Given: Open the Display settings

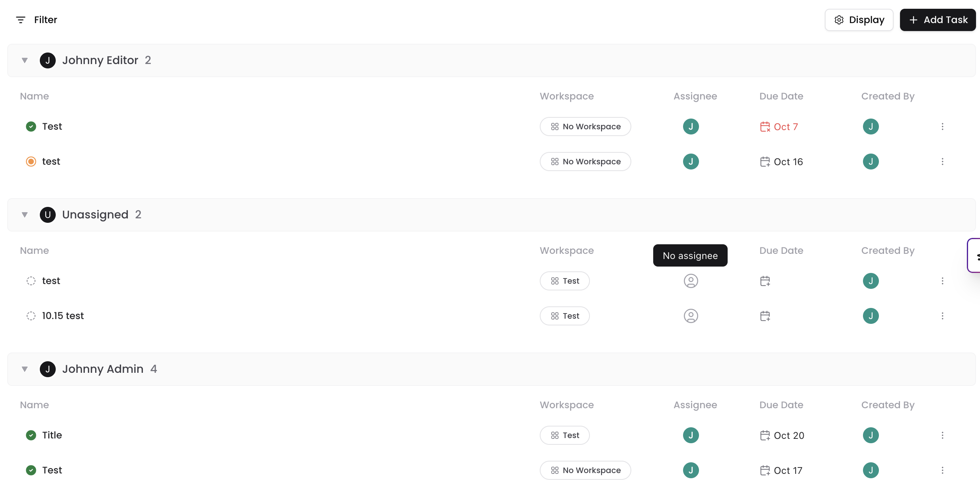Looking at the screenshot, I should [859, 20].
